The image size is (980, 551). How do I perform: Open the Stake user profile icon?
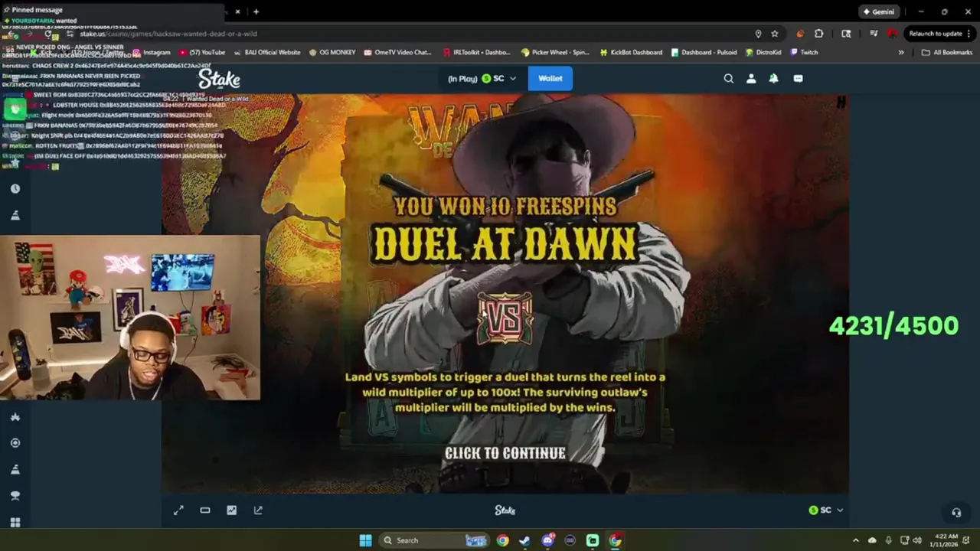(x=751, y=78)
